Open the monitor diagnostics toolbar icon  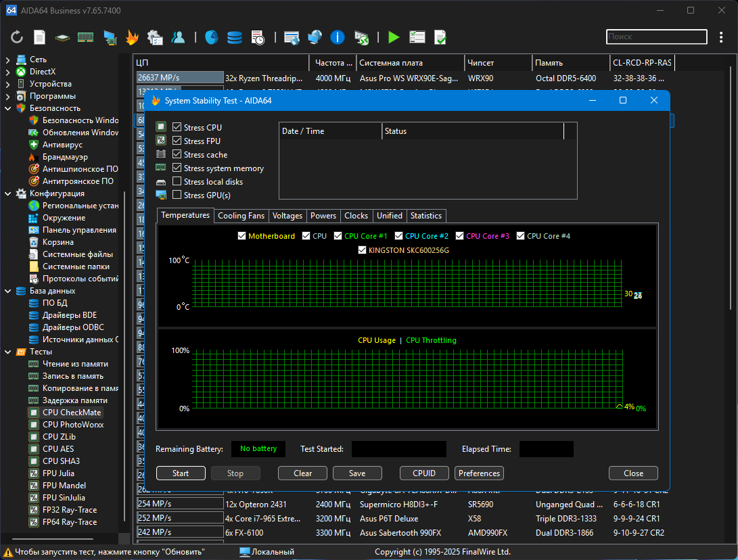[110, 37]
